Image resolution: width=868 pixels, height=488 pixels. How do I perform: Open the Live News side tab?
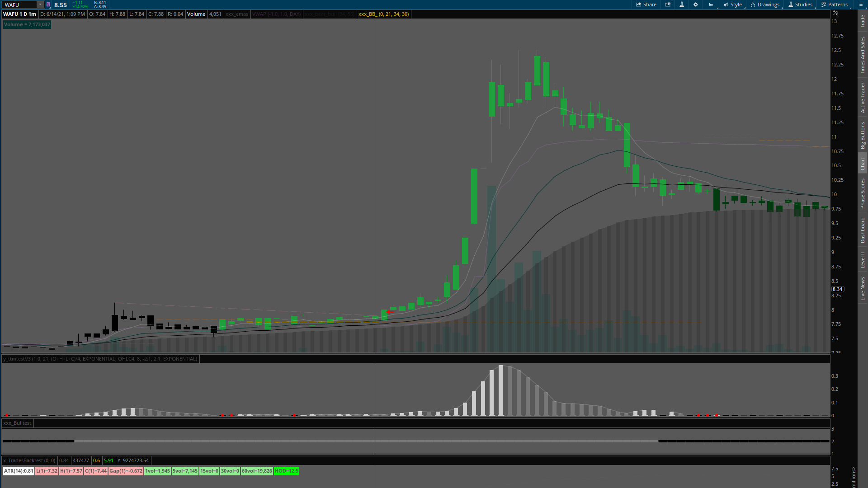click(863, 288)
